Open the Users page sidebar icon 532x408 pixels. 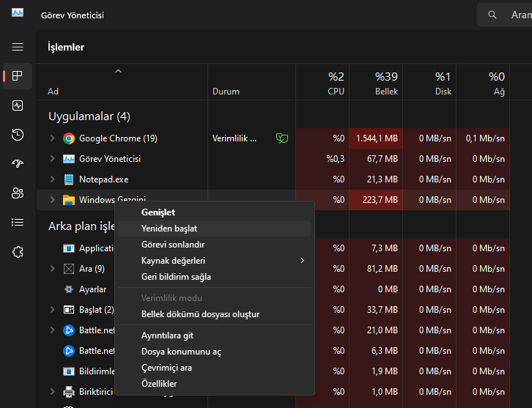18,193
